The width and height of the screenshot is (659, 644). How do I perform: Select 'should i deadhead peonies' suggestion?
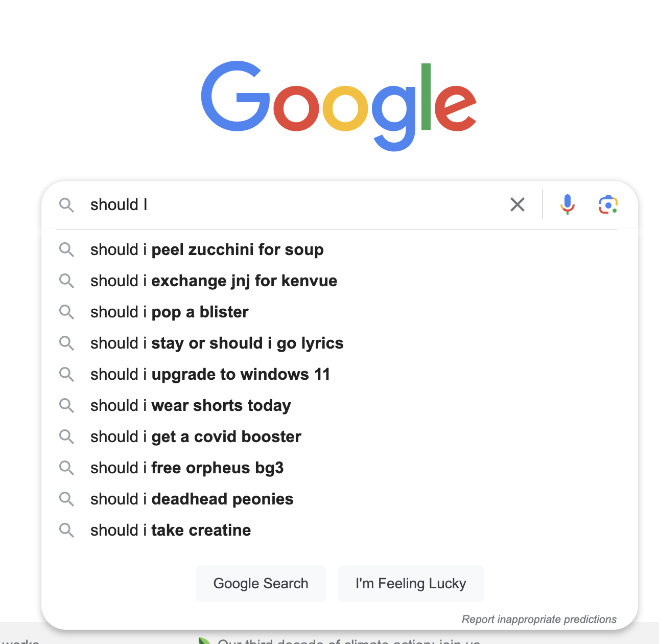(192, 499)
